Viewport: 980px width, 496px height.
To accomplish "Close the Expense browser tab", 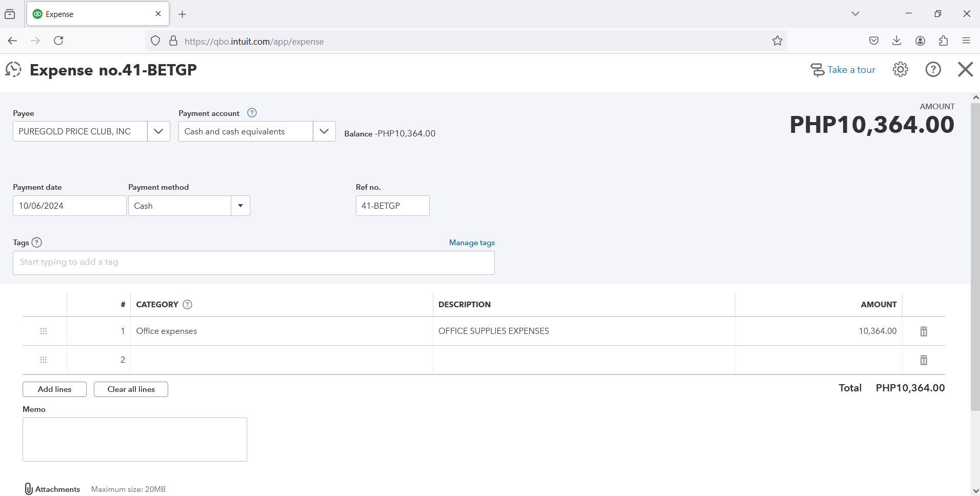I will [x=158, y=14].
